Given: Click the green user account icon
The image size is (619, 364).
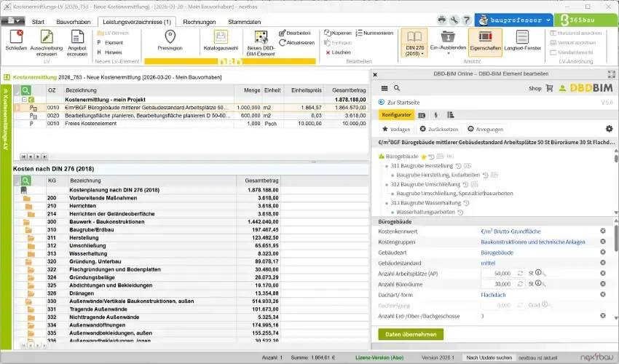Looking at the screenshot, I should click(562, 88).
